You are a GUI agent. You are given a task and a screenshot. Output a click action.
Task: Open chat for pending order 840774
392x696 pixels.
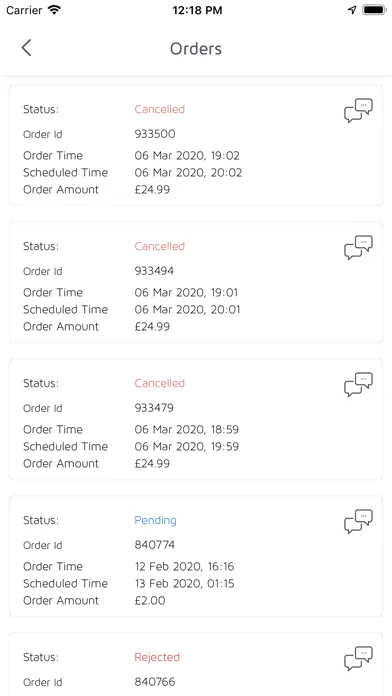[358, 521]
